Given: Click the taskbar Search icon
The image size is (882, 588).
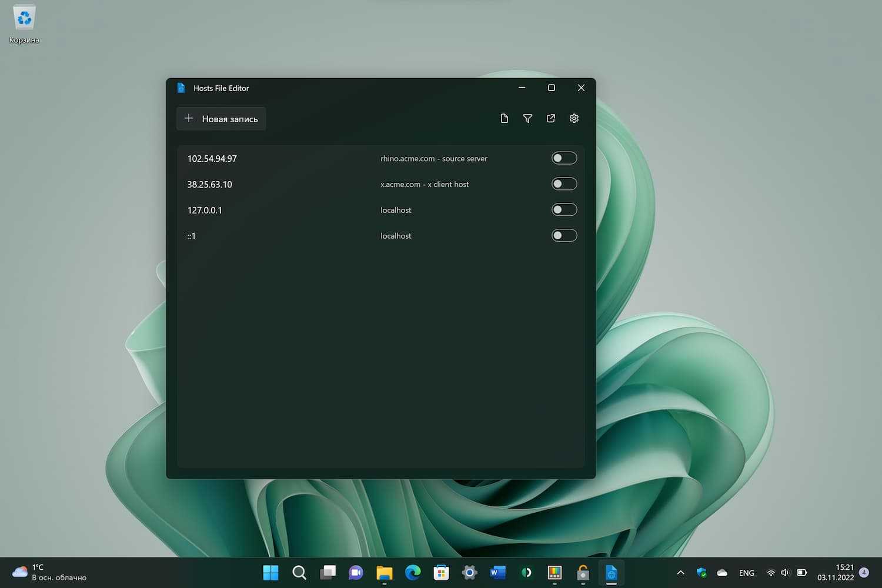Looking at the screenshot, I should click(x=299, y=572).
